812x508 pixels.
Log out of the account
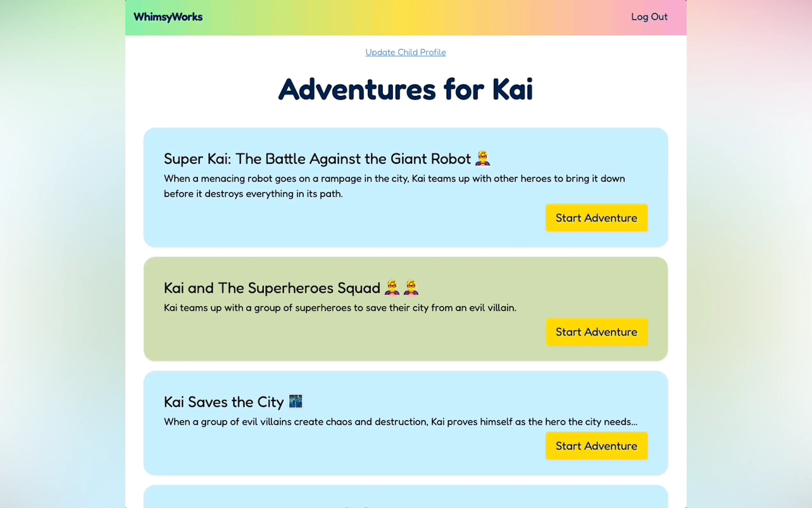[x=649, y=17]
